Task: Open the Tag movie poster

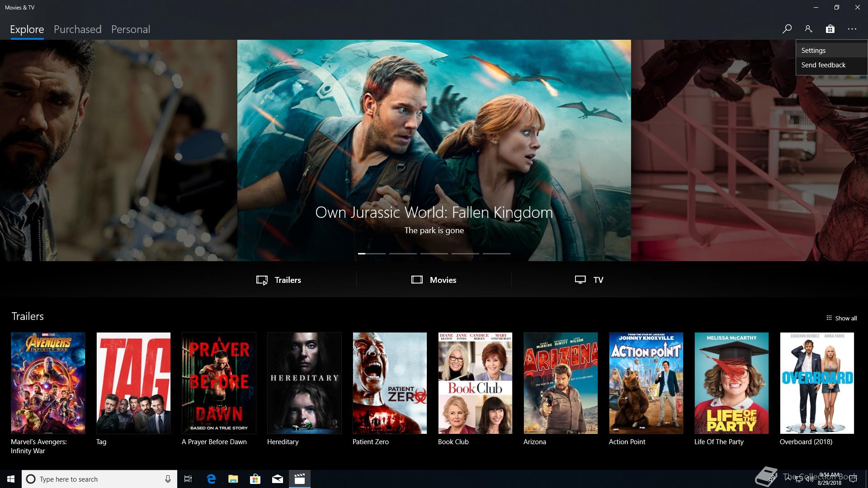Action: (133, 383)
